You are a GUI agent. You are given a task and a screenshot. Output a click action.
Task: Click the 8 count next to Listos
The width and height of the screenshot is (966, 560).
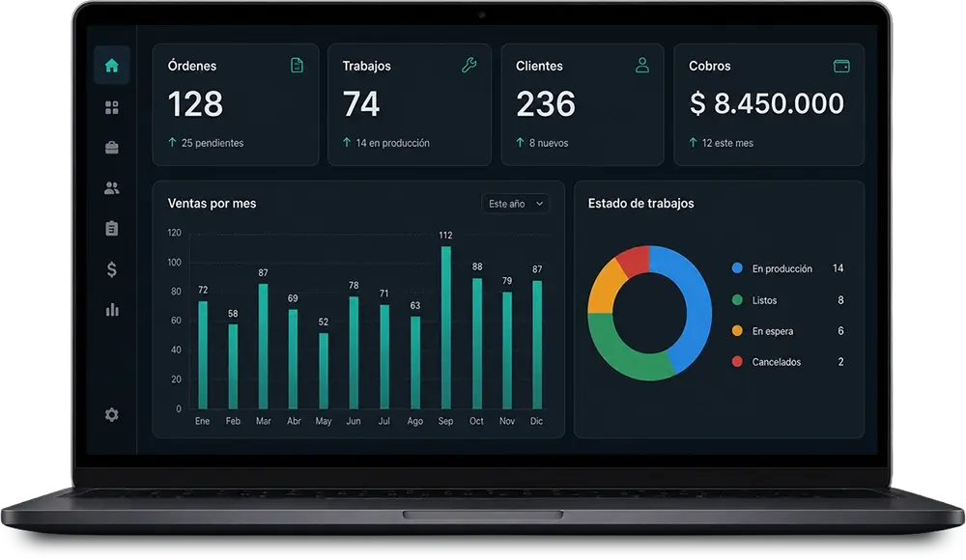[840, 300]
